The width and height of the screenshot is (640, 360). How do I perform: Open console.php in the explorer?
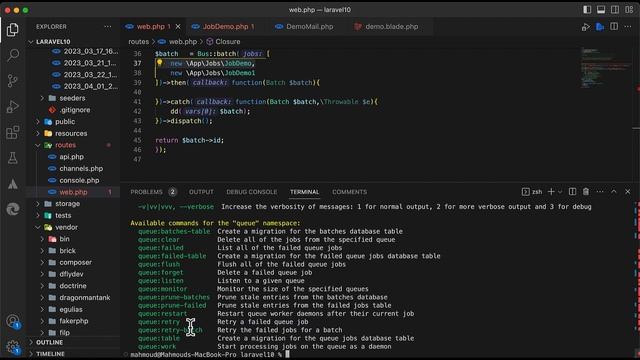[79, 180]
